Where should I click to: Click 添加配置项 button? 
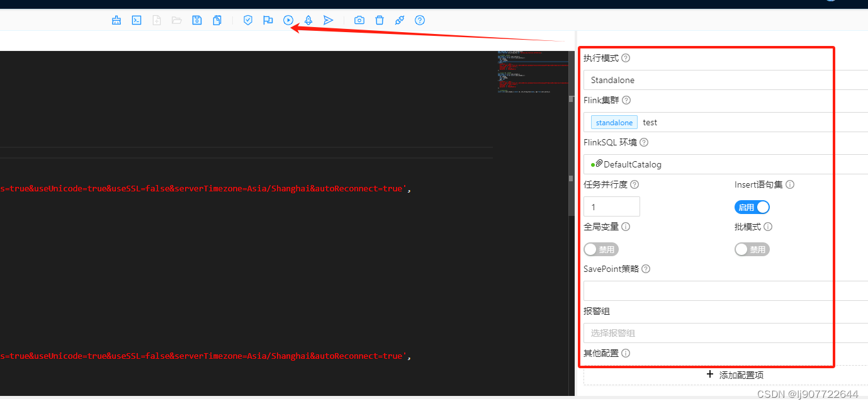[726, 375]
